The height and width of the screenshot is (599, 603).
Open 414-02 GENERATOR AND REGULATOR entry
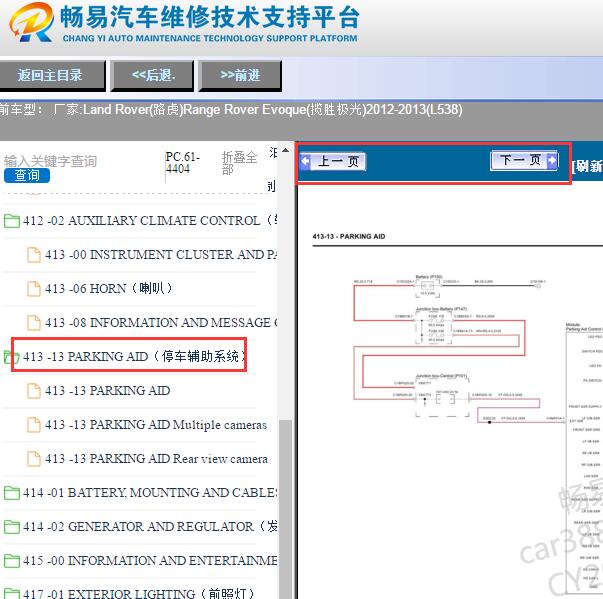point(150,526)
